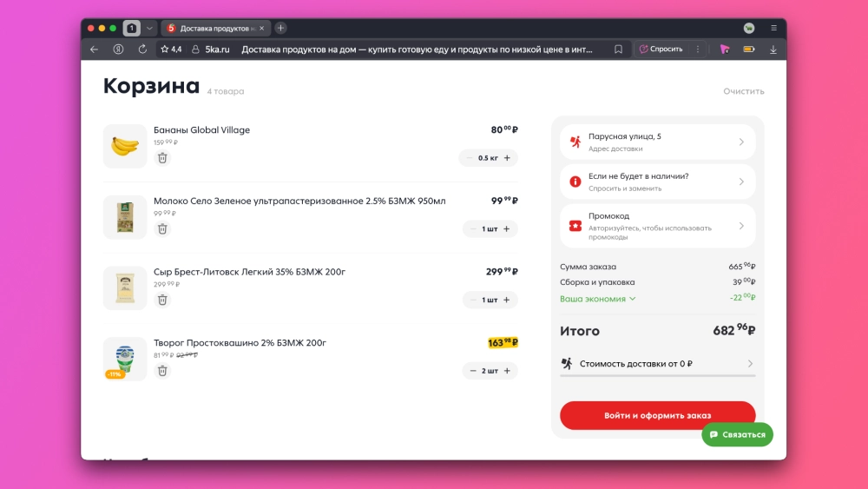Open a new browser tab
This screenshot has width=868, height=489.
pyautogui.click(x=280, y=28)
